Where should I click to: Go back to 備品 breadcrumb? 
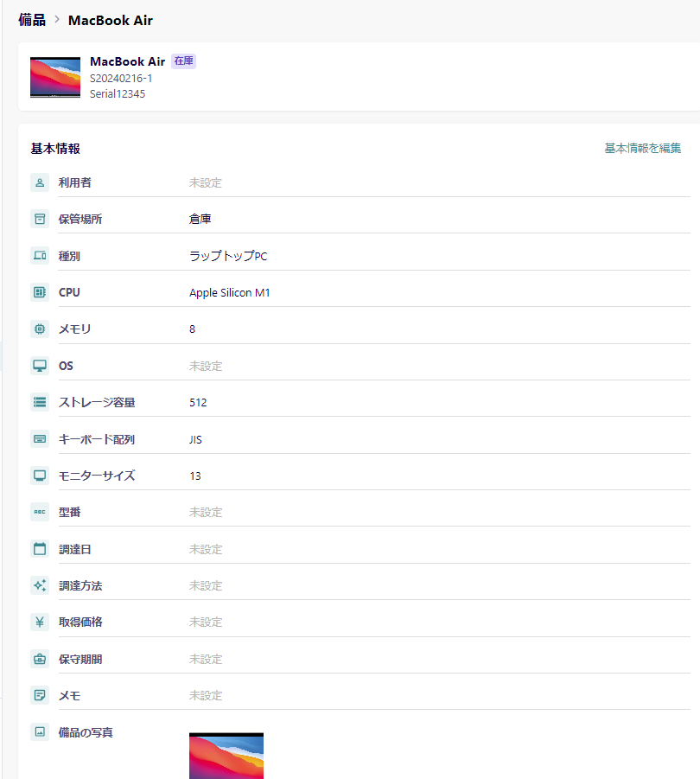(32, 20)
